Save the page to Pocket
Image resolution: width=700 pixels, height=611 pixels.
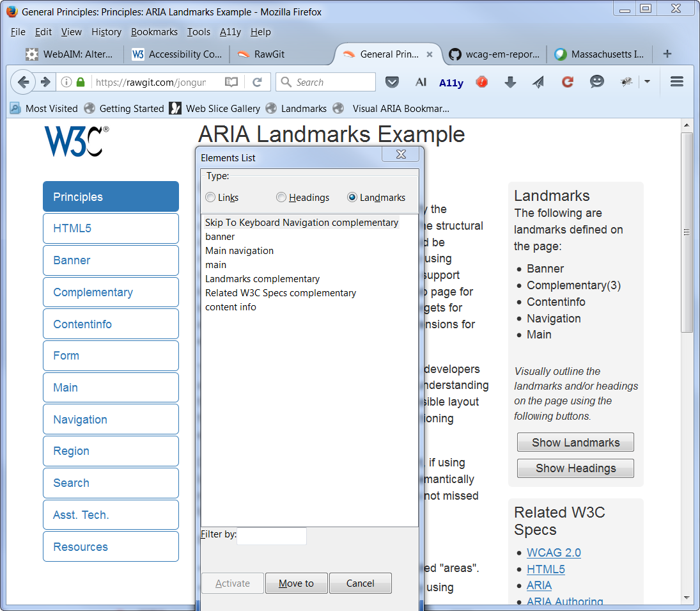(392, 82)
